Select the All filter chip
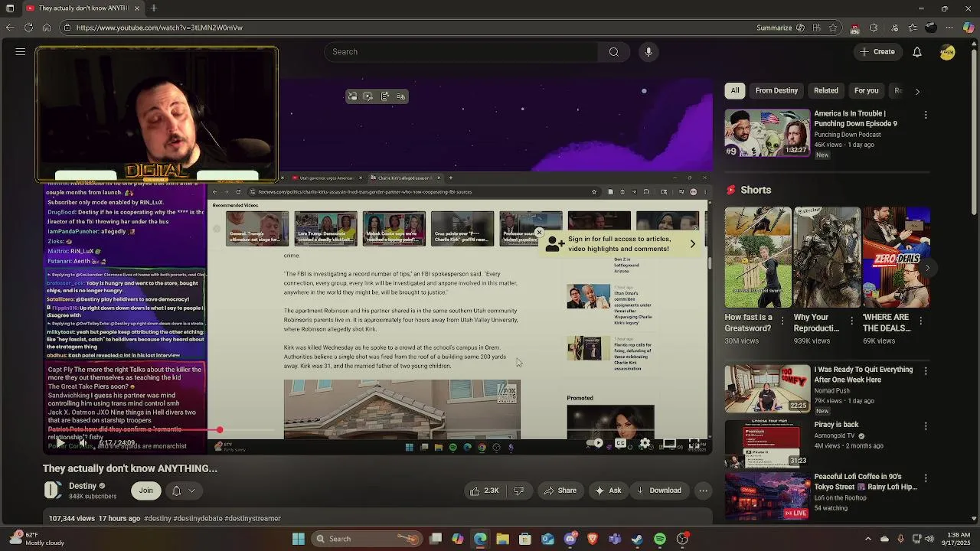The image size is (980, 551). pos(735,90)
